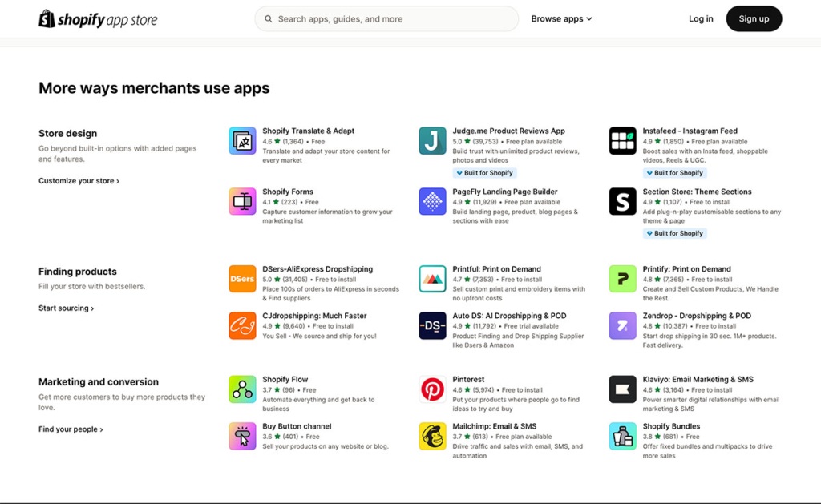Click the Find your people link

71,429
